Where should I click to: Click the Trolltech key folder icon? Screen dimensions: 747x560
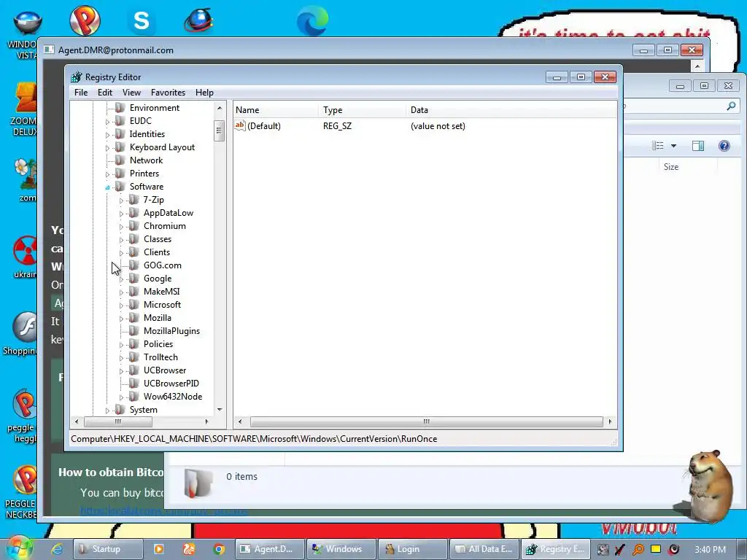coord(134,357)
